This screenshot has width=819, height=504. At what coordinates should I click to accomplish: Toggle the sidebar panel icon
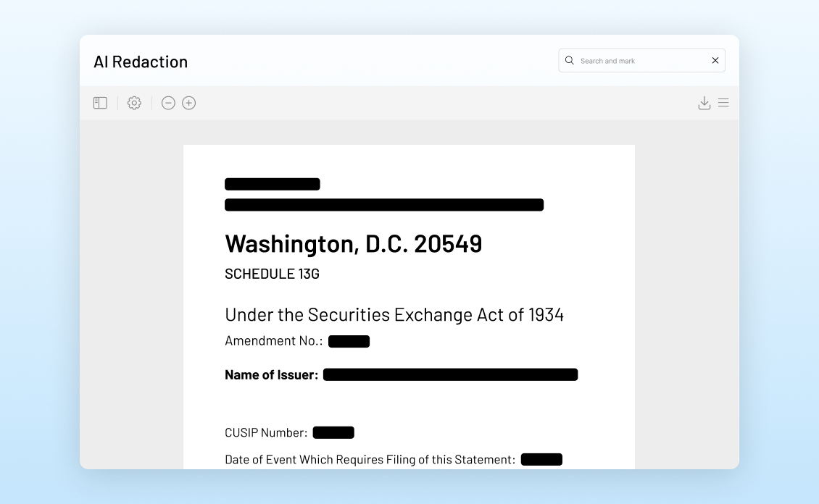coord(99,103)
